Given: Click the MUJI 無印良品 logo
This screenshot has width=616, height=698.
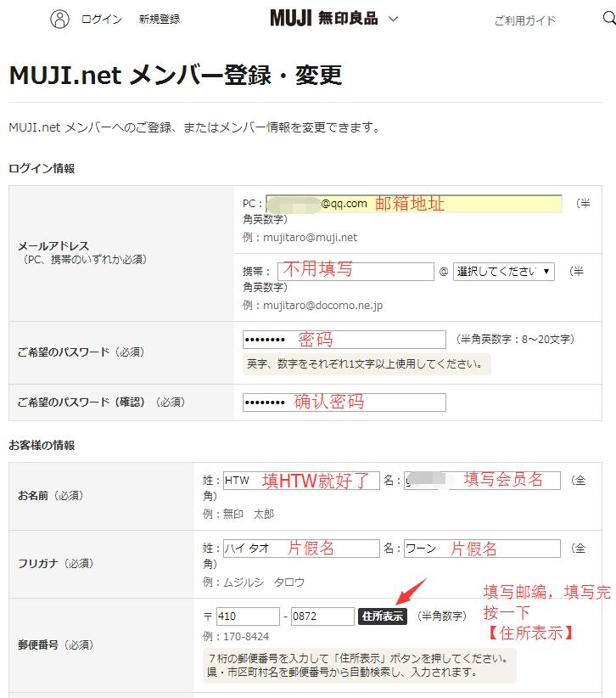Looking at the screenshot, I should click(324, 18).
